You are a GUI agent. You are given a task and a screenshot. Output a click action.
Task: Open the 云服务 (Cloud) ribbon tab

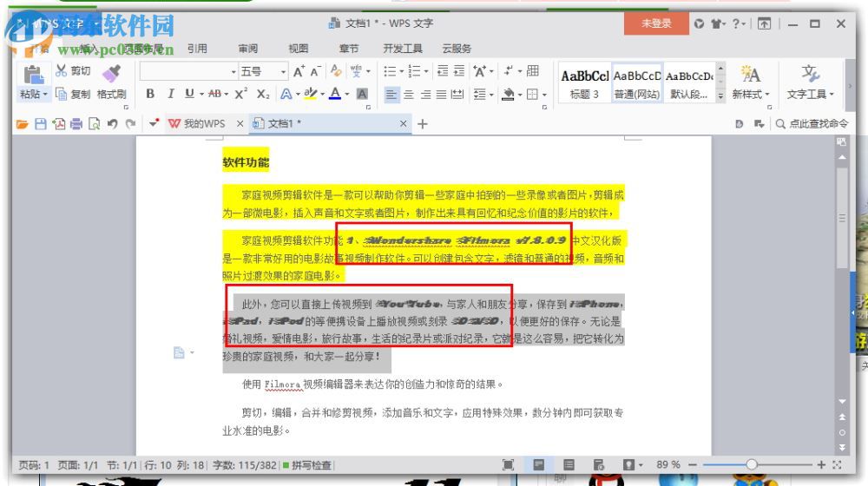coord(457,48)
